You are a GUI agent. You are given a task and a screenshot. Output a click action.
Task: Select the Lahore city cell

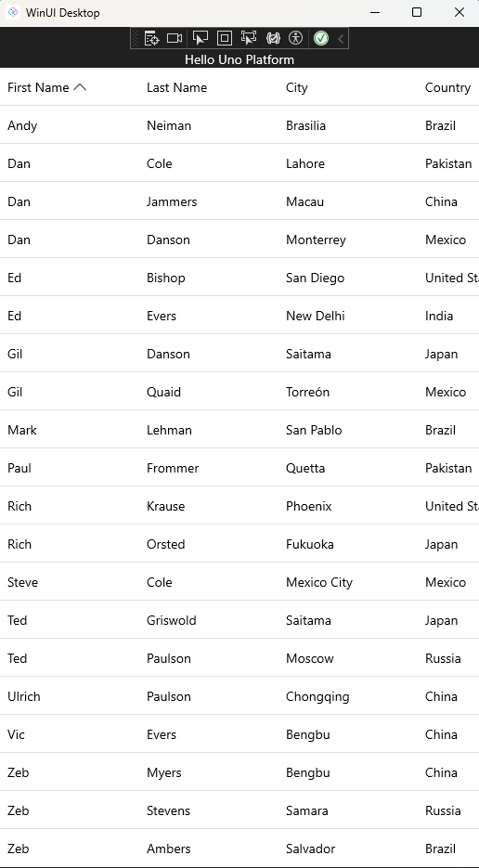tap(305, 164)
